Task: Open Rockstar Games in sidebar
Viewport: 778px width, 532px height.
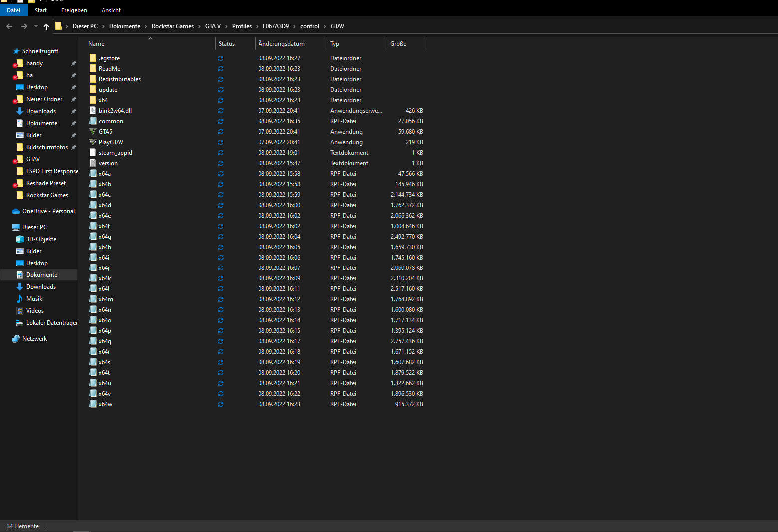Action: coord(47,195)
